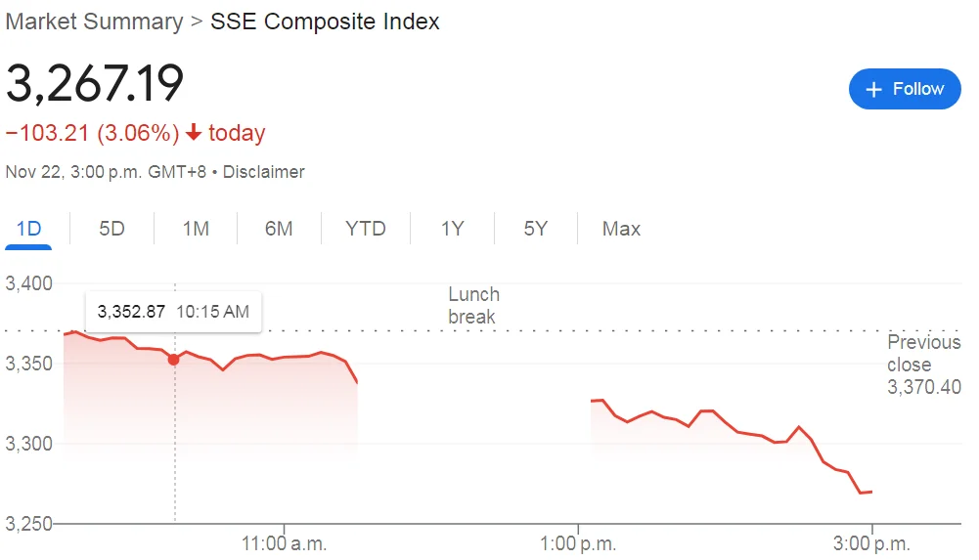Viewport: 979px width, 560px height.
Task: Click the red data point at 10:15 AM
Action: click(x=173, y=360)
